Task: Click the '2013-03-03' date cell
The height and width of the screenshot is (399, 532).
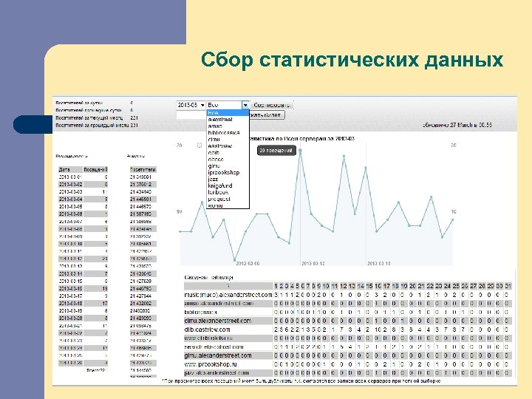Action: [70, 191]
